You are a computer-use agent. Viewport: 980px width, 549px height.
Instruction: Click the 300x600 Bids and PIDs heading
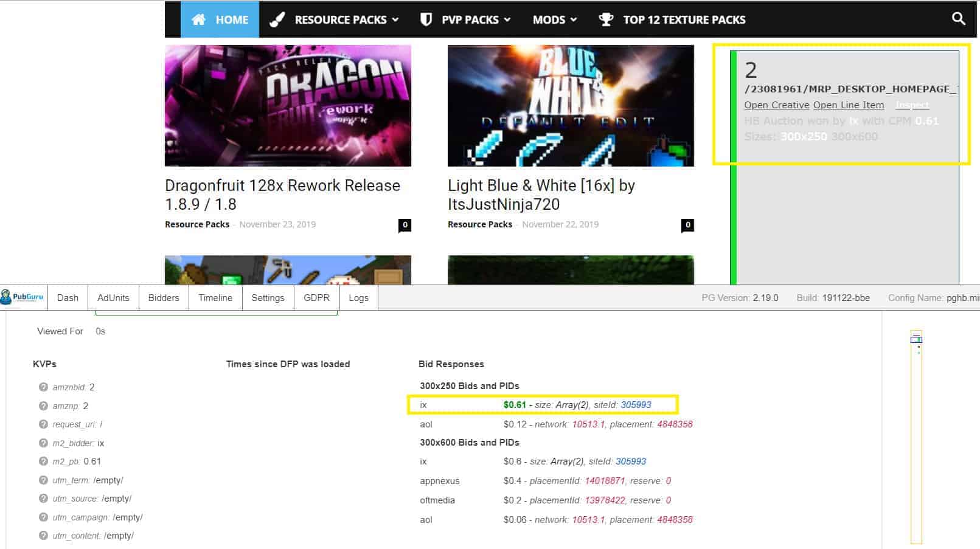coord(470,443)
